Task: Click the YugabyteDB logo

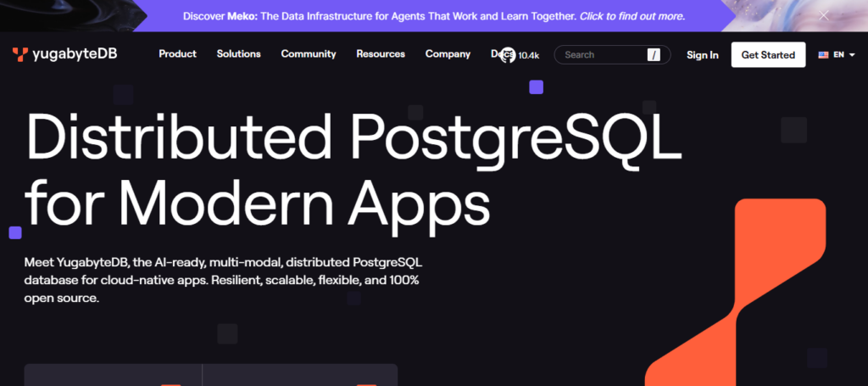Action: tap(64, 54)
